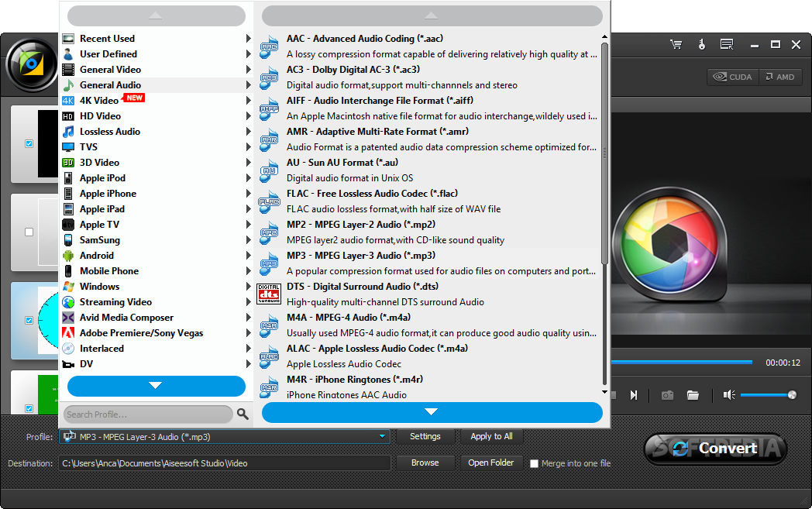Click the Destination path field
This screenshot has height=509, width=812.
pyautogui.click(x=225, y=463)
